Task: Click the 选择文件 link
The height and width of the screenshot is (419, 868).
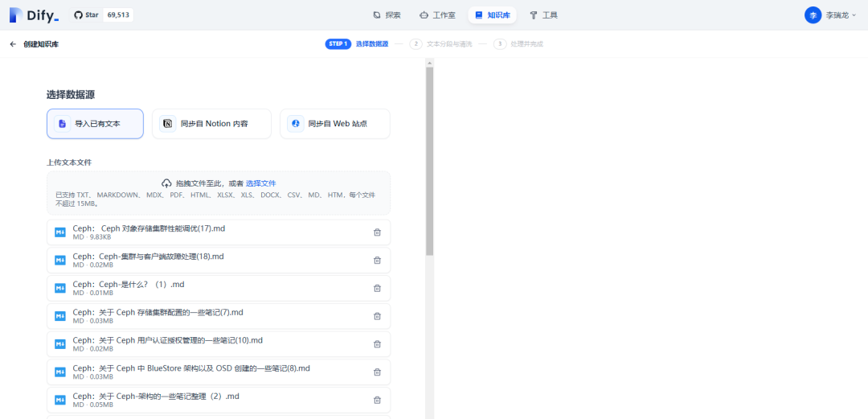Action: [x=260, y=183]
